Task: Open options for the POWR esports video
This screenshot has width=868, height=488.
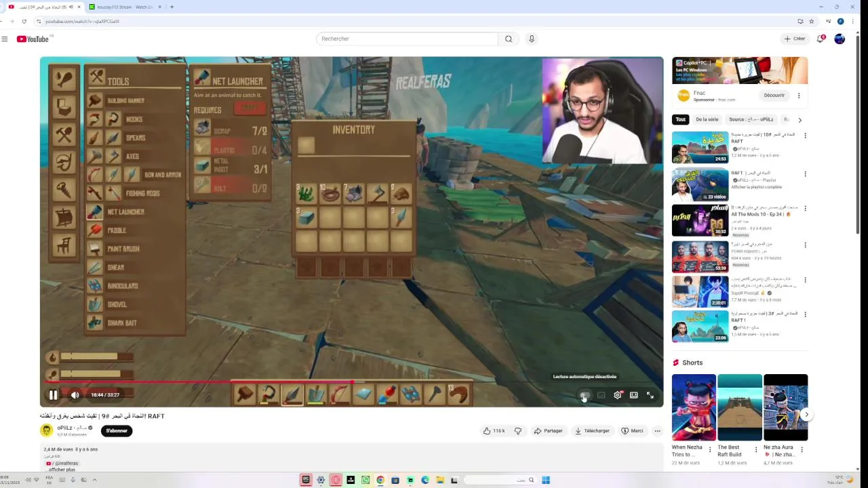Action: point(805,245)
